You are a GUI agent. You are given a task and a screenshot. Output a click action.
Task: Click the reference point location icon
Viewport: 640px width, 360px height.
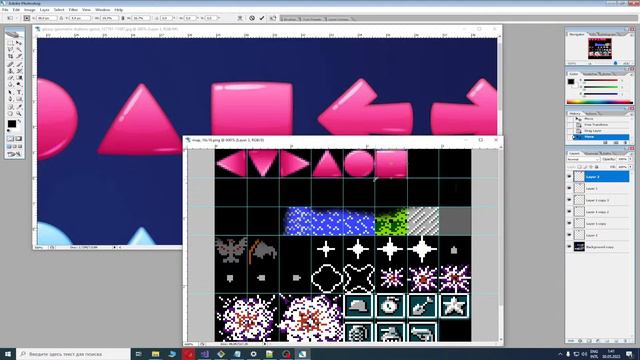click(x=27, y=18)
